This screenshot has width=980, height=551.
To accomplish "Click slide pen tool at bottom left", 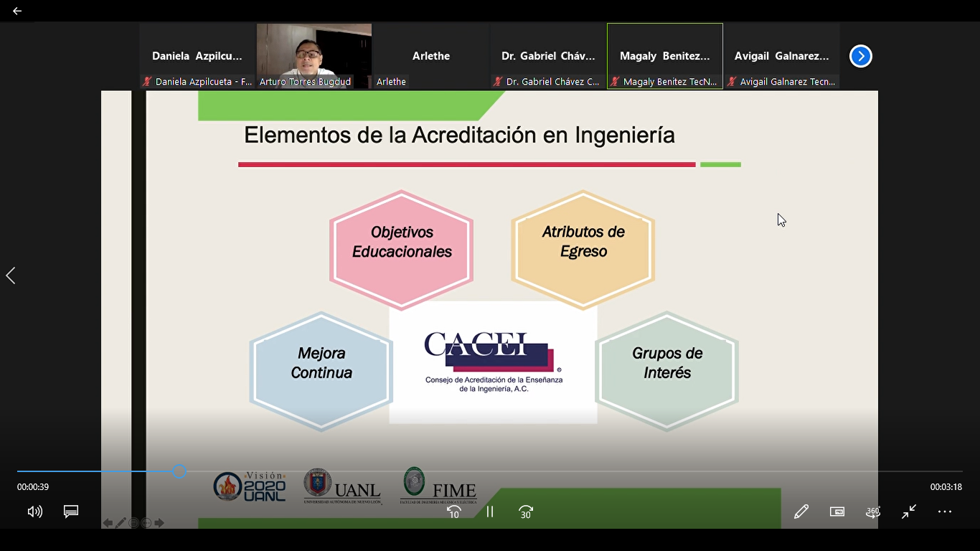I will coord(121,523).
